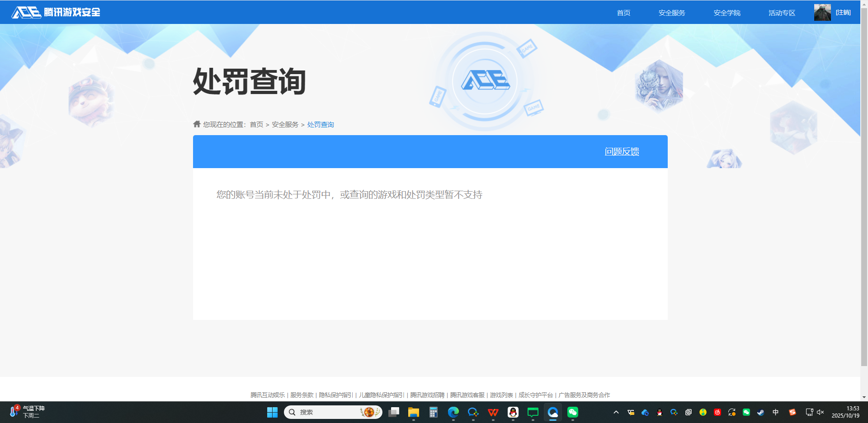Expand hidden icons in the system tray
The image size is (868, 423).
point(616,412)
